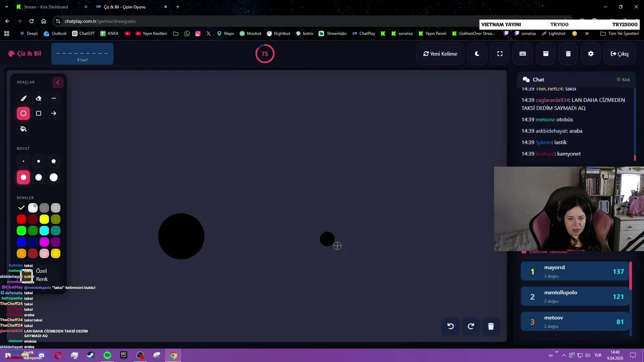The height and width of the screenshot is (362, 644).
Task: Activate the paint bucket fill tool
Action: click(23, 129)
